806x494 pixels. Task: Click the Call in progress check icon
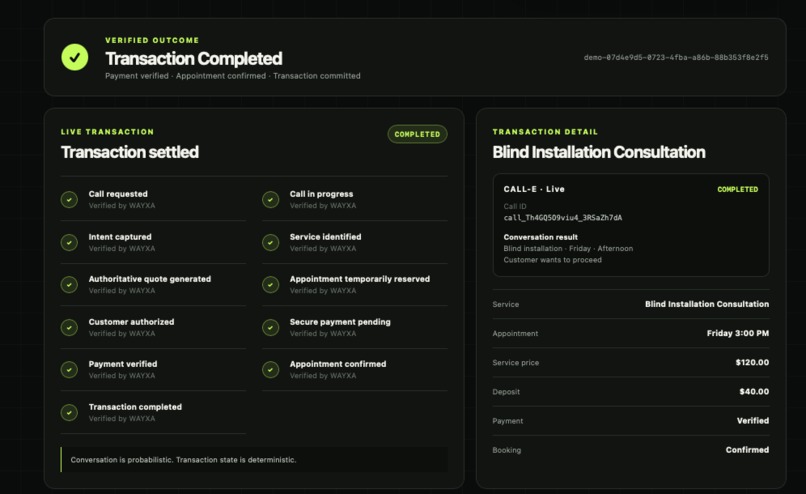(x=270, y=199)
